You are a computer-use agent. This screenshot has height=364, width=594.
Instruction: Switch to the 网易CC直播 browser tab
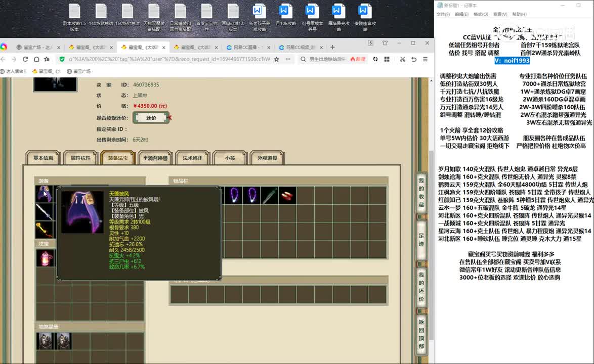pos(248,48)
